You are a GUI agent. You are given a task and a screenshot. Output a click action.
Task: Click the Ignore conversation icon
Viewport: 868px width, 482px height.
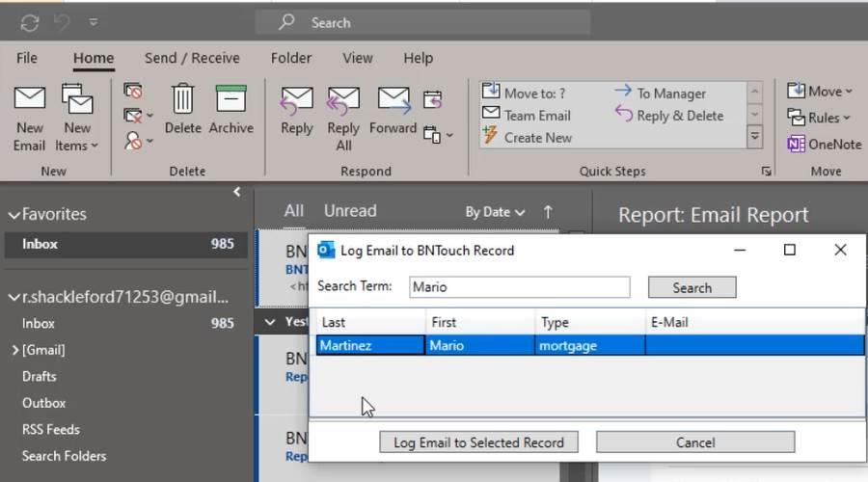(133, 91)
